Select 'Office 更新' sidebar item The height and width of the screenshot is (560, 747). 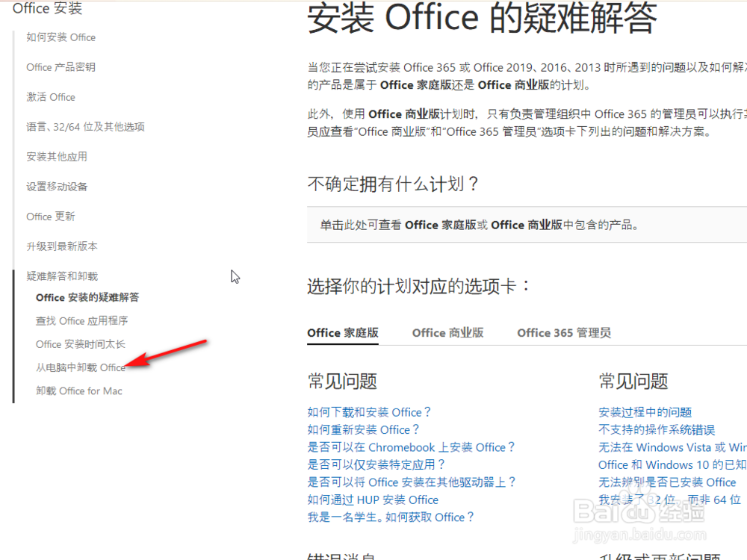point(51,217)
